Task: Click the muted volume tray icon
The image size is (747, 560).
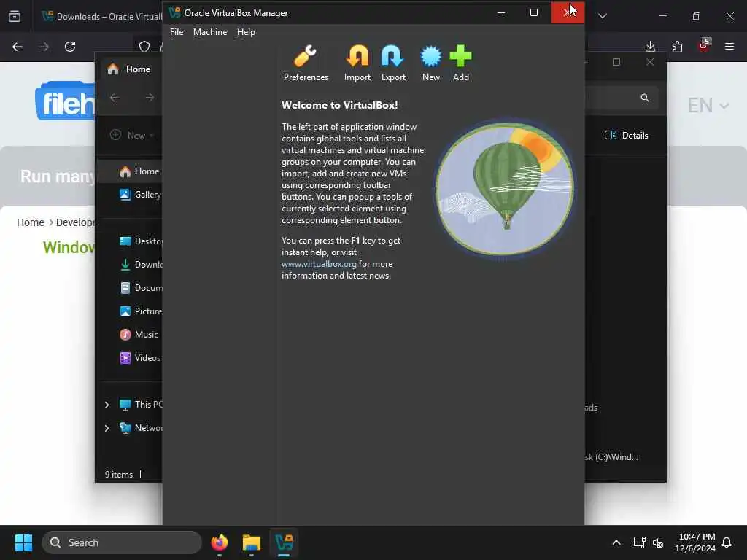Action: [659, 542]
